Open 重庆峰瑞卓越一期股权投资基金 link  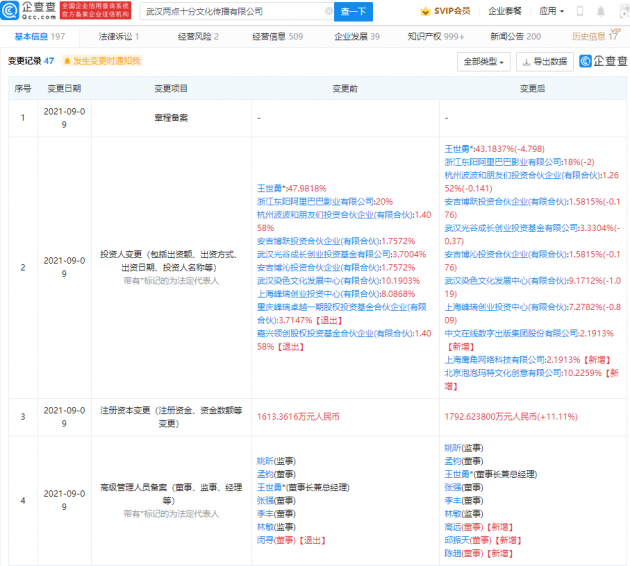(x=342, y=314)
